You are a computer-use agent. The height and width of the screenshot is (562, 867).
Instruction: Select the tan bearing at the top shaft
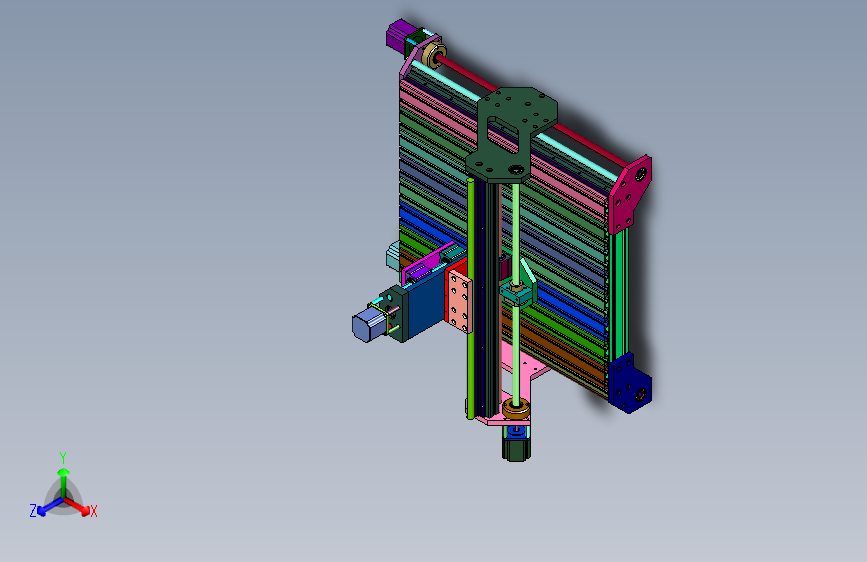[434, 54]
